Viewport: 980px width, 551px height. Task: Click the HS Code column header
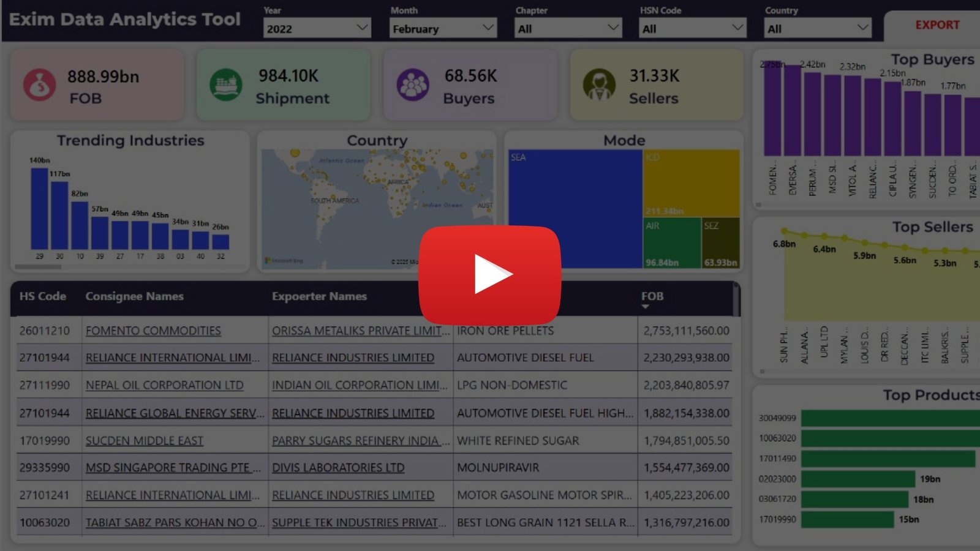[x=43, y=296]
